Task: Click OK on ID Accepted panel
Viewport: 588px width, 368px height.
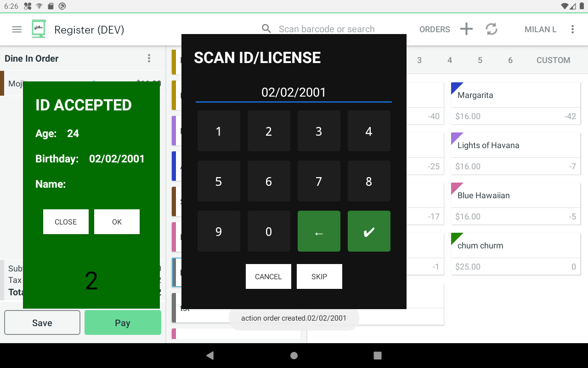Action: [117, 222]
